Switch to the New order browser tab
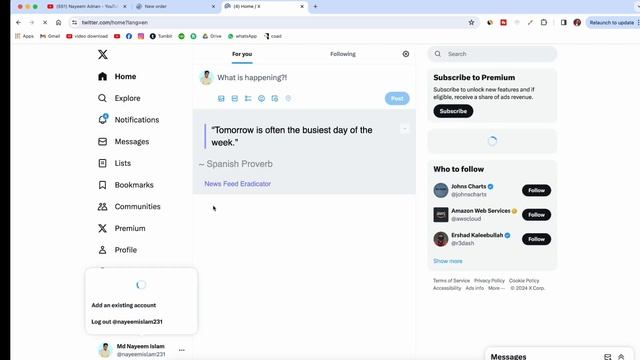This screenshot has width=640, height=360. [x=176, y=7]
